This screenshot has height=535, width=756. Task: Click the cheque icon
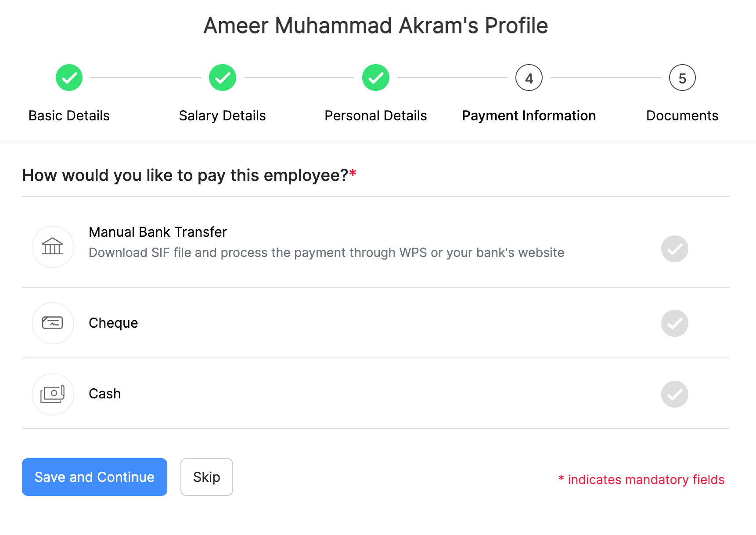point(53,323)
